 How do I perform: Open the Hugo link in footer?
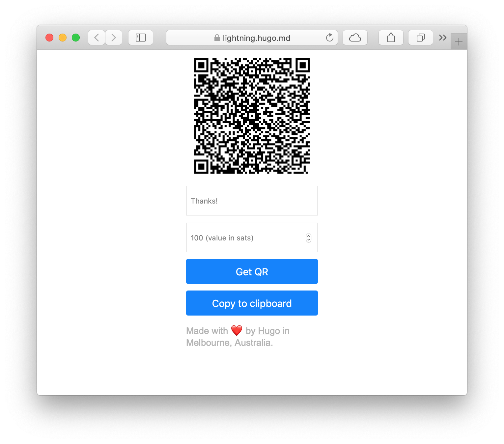pos(269,331)
